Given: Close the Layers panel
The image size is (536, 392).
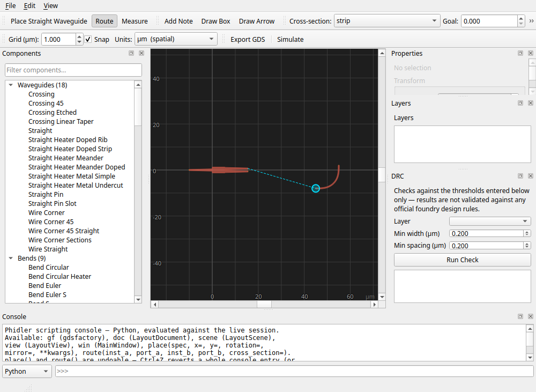Looking at the screenshot, I should (531, 103).
